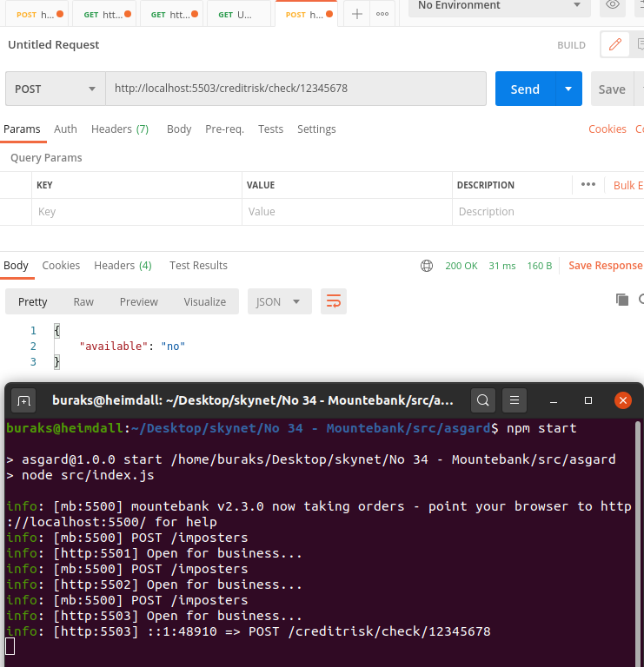Click the three-dot tab options icon
This screenshot has width=644, height=667.
click(x=382, y=14)
